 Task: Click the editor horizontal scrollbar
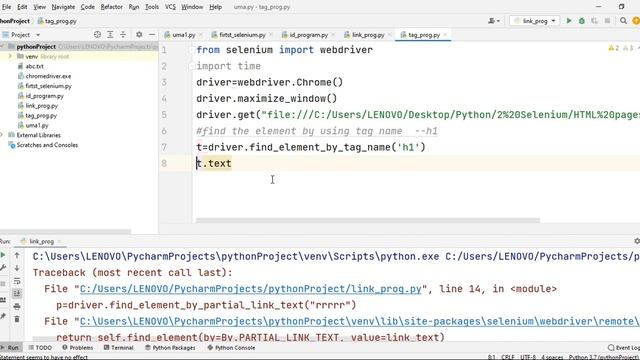point(368,220)
